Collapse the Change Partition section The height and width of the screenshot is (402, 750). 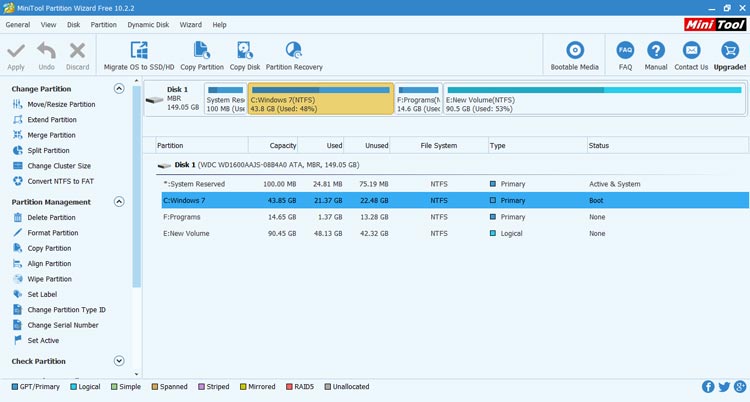(119, 89)
